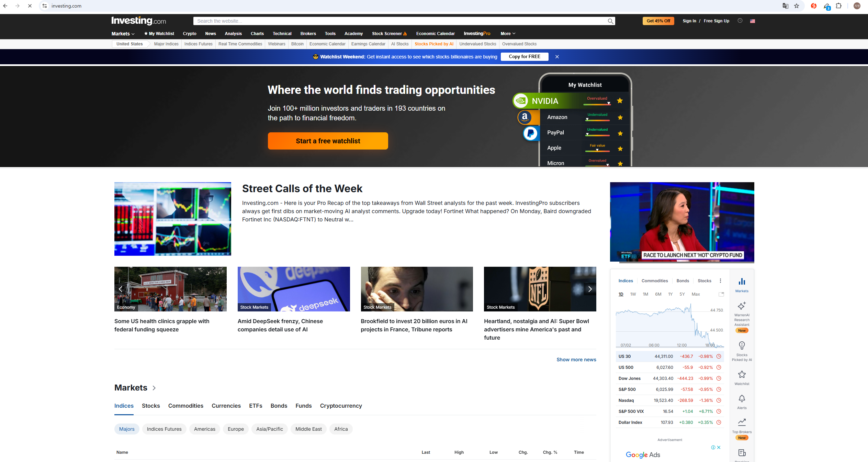This screenshot has width=868, height=462.
Task: Bookmark this page with the star icon
Action: [x=797, y=6]
